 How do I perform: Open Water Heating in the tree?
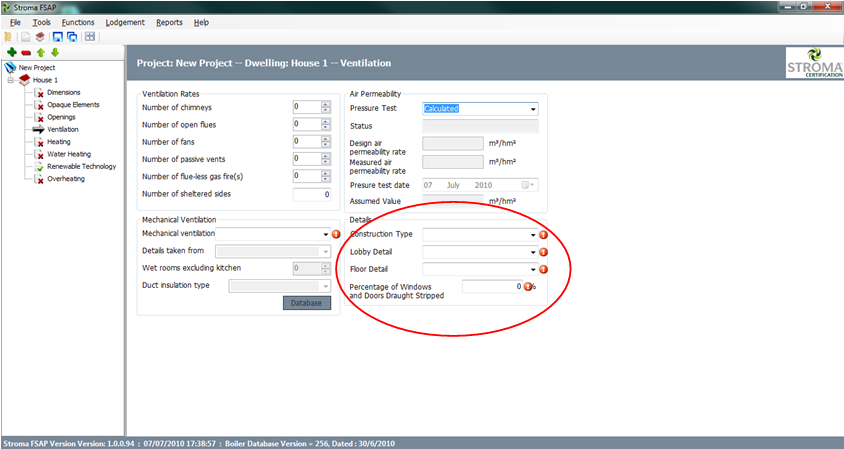click(x=69, y=154)
